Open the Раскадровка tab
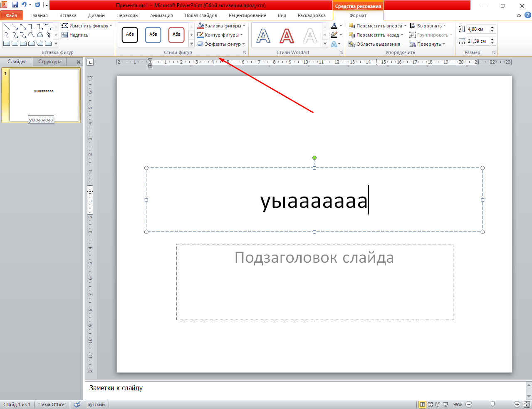 [312, 15]
